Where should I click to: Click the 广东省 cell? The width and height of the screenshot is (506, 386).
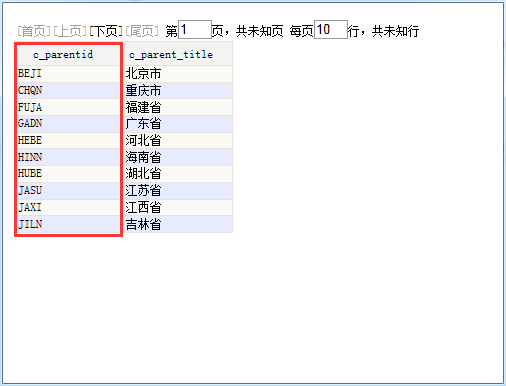coord(178,124)
